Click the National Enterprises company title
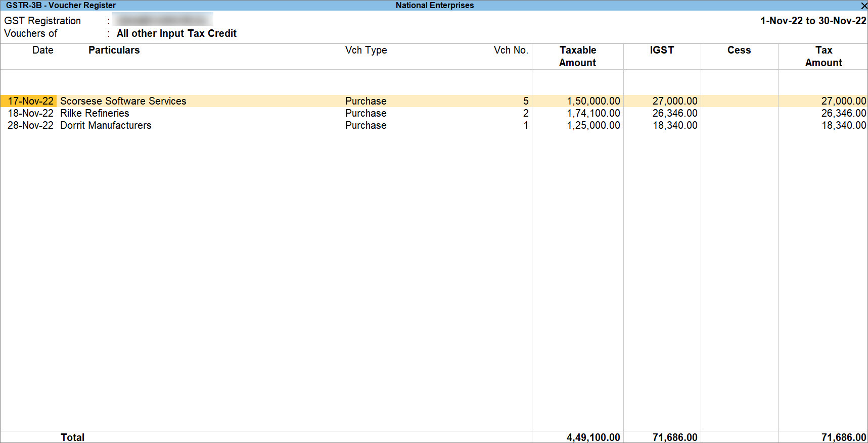Screen dimensions: 868x443 (435, 6)
